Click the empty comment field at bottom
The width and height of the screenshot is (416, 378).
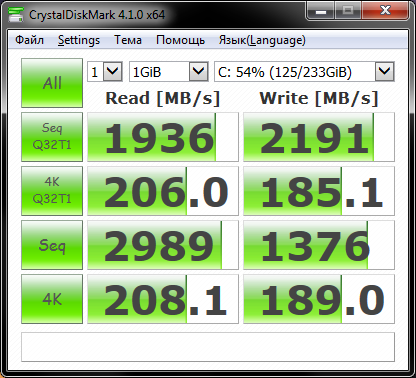pos(208,347)
